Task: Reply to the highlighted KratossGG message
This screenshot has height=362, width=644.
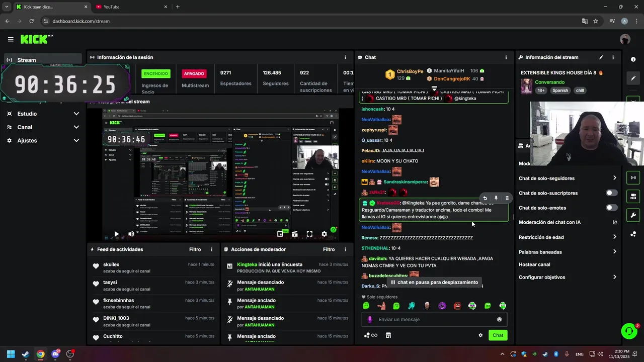Action: [485, 198]
